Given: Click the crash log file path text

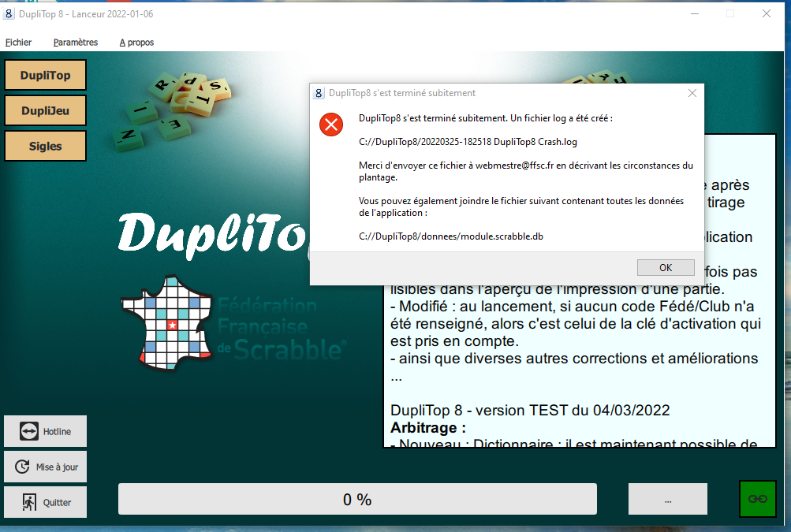Looking at the screenshot, I should (x=468, y=142).
